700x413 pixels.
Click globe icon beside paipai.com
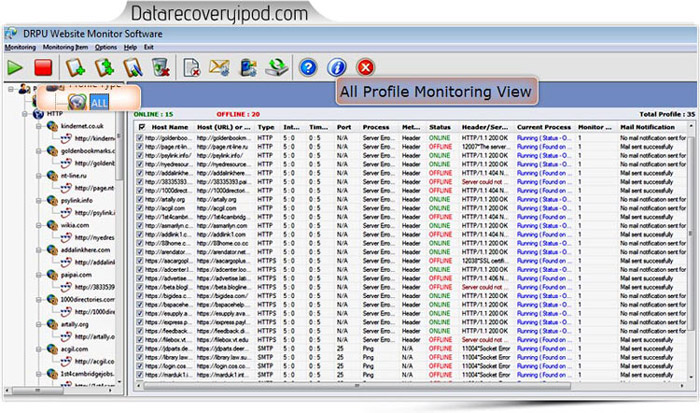[52, 275]
